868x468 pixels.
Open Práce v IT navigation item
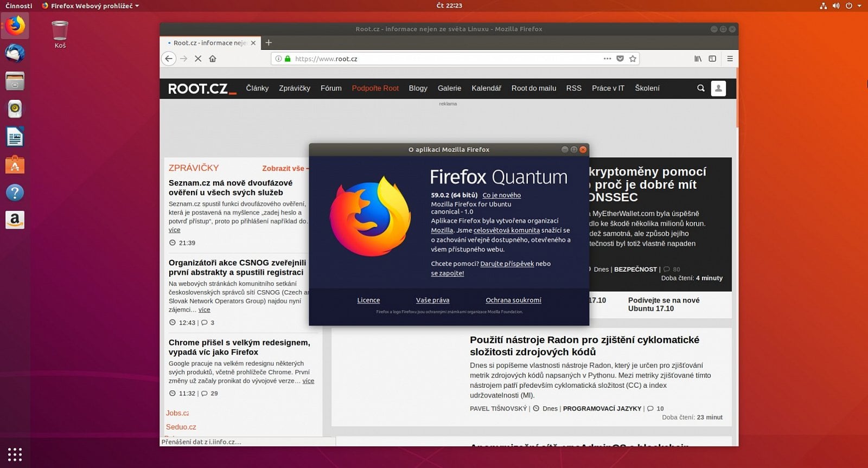(x=608, y=88)
